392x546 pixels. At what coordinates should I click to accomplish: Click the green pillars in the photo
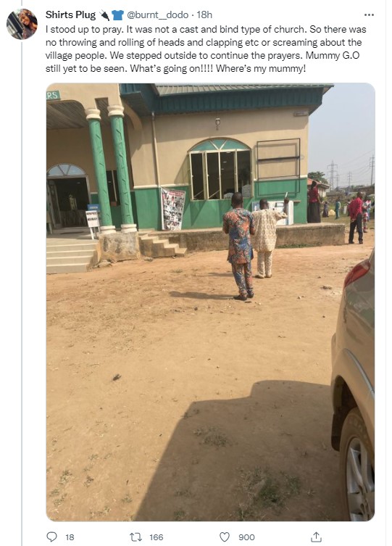112,169
